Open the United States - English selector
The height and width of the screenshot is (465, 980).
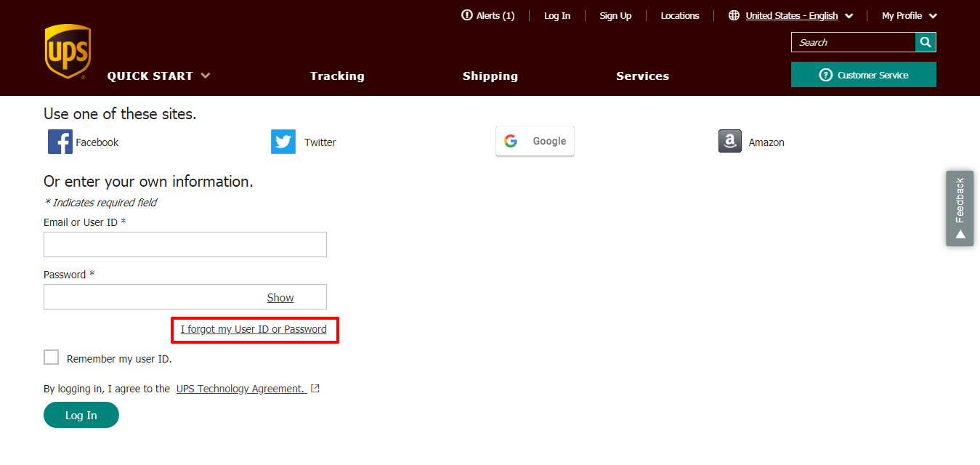799,15
